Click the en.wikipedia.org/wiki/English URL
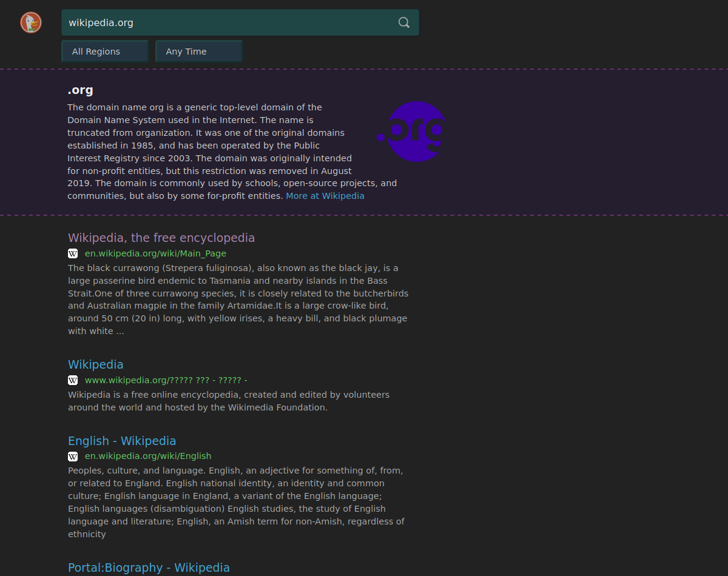 148,456
